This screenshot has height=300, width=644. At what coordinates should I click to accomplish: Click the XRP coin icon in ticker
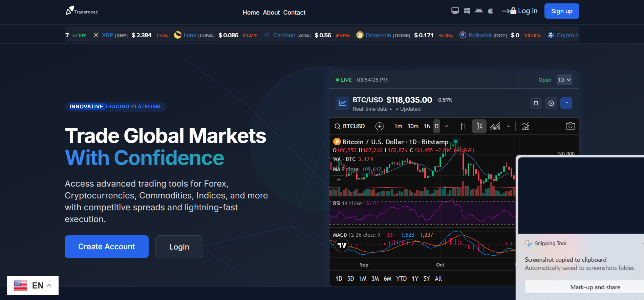[x=96, y=35]
